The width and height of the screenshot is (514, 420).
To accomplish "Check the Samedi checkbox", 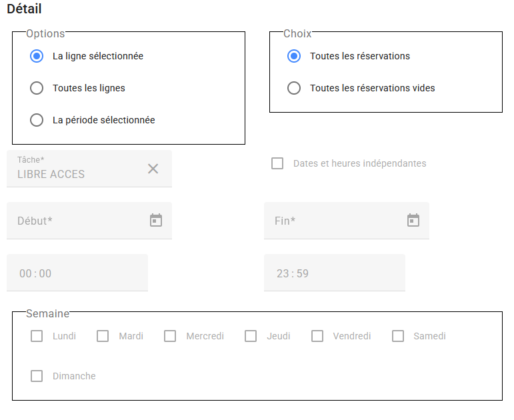I will click(398, 336).
